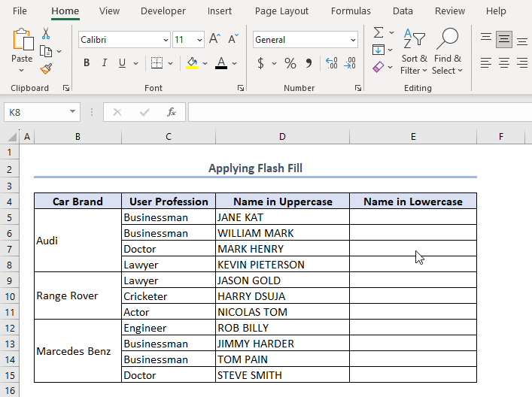
Task: Click the Name Box showing K8
Action: pos(35,112)
